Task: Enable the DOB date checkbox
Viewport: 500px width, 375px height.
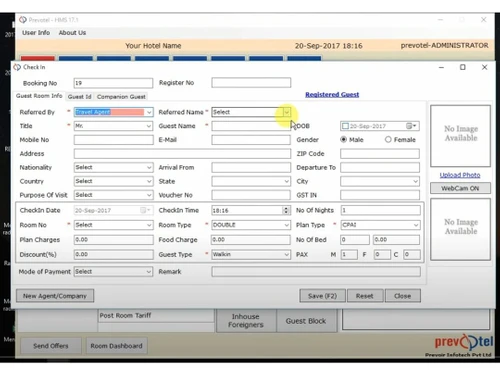Action: coord(345,126)
